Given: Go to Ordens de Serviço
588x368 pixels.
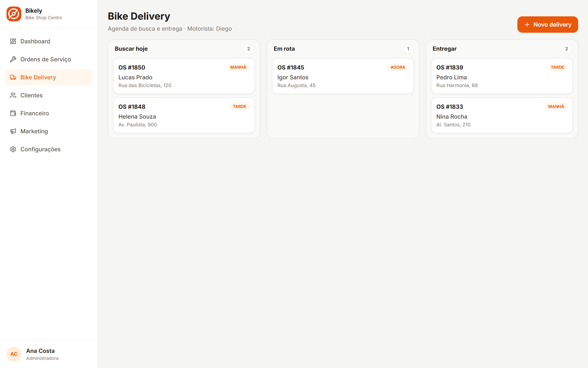Looking at the screenshot, I should click(x=49, y=59).
